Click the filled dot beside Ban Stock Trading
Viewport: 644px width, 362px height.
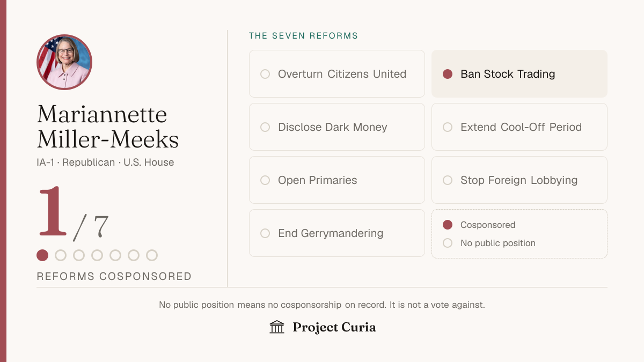[x=448, y=74]
